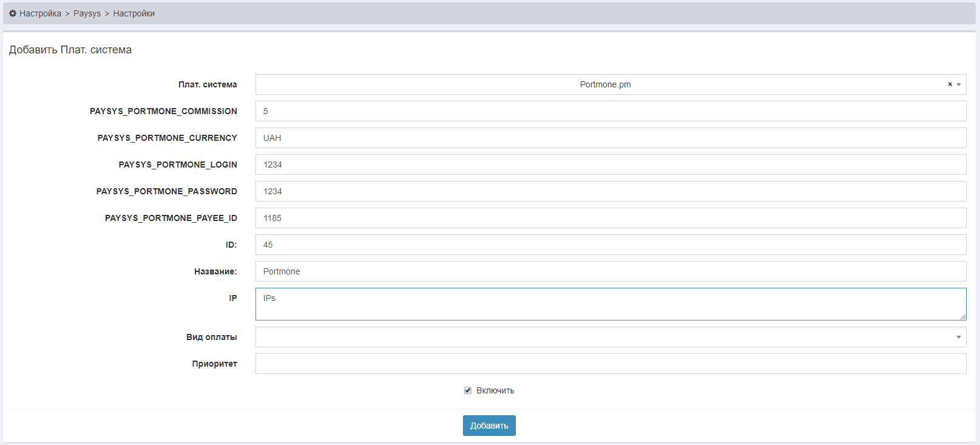
Task: Open the Вид оплаты dropdown
Action: click(610, 337)
